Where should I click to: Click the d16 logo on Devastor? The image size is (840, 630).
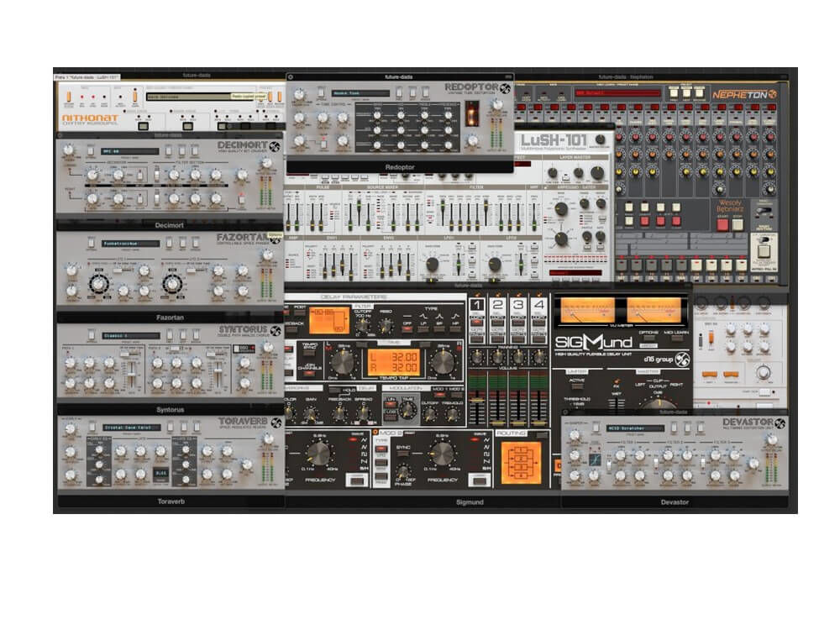coord(780,423)
